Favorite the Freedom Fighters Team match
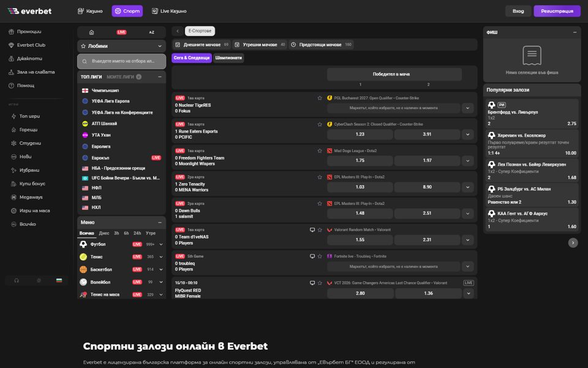This screenshot has height=368, width=588. pos(320,151)
